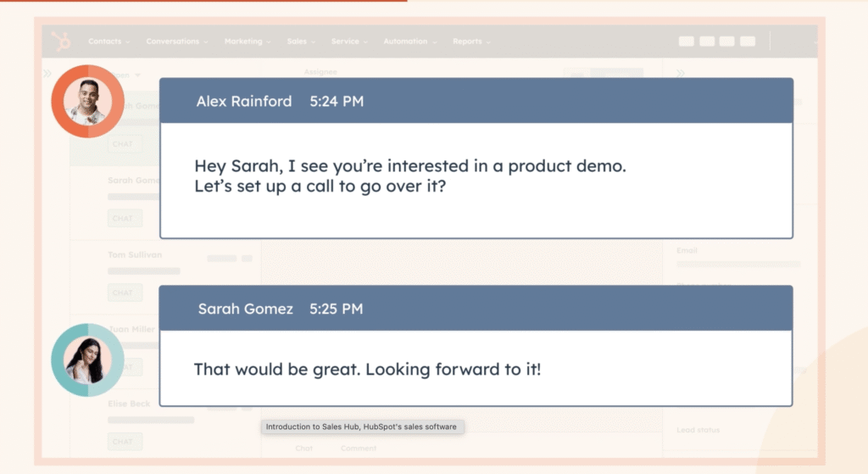This screenshot has width=868, height=474.
Task: Click the first placeholder button in top-right navbar
Action: (x=686, y=42)
